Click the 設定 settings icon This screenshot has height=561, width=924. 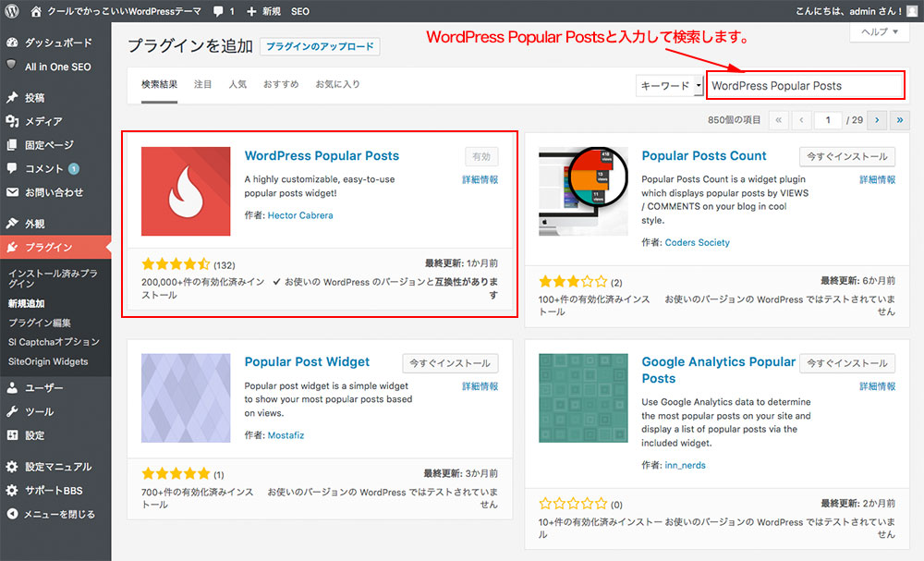point(12,435)
